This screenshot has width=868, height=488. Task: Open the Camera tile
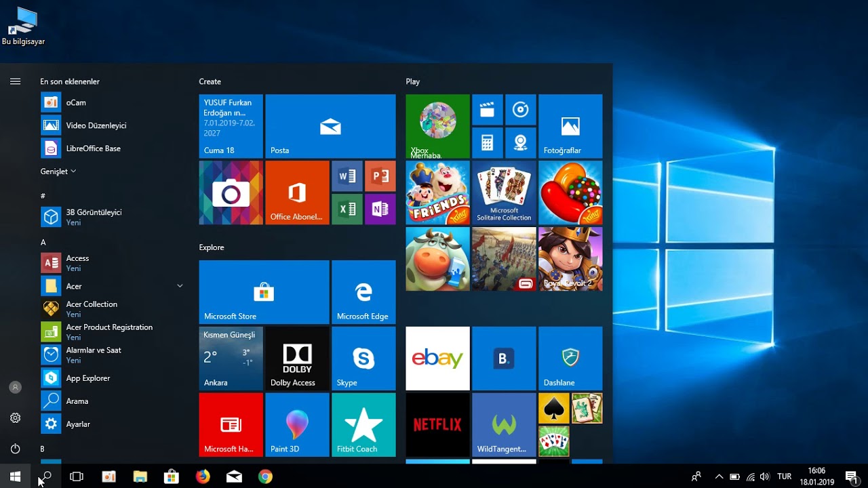(231, 192)
